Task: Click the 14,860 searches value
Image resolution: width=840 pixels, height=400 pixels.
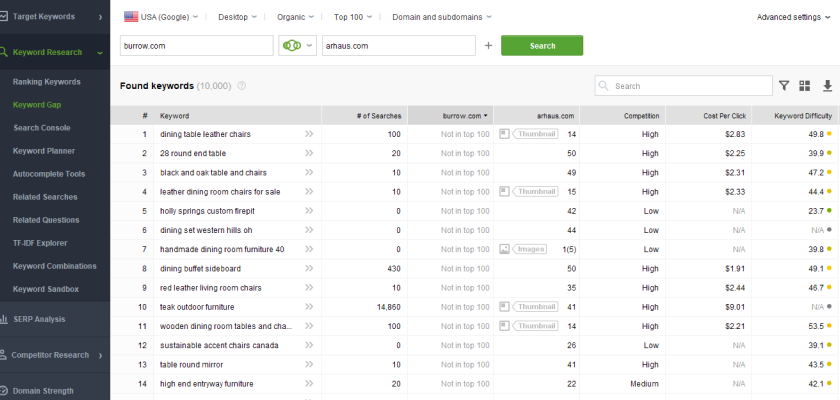Action: [389, 307]
